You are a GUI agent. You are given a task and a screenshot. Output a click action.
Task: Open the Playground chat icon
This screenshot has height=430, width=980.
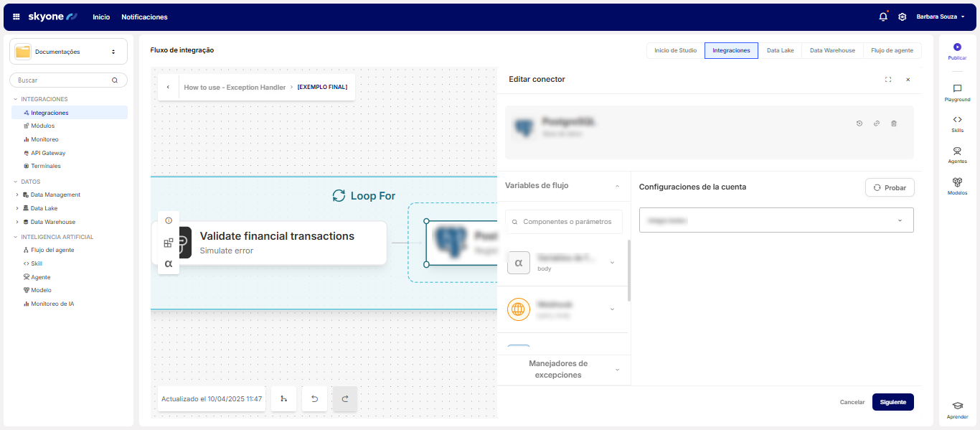957,89
